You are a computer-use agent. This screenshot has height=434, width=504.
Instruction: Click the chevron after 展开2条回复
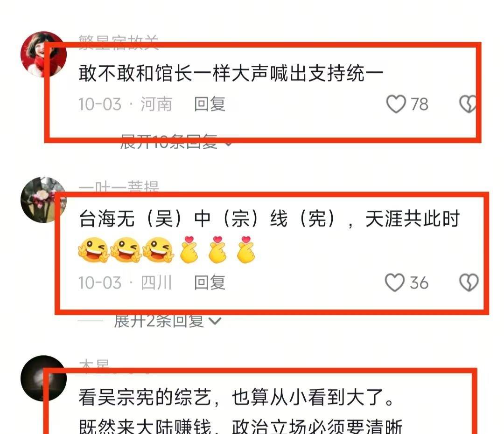(x=215, y=321)
